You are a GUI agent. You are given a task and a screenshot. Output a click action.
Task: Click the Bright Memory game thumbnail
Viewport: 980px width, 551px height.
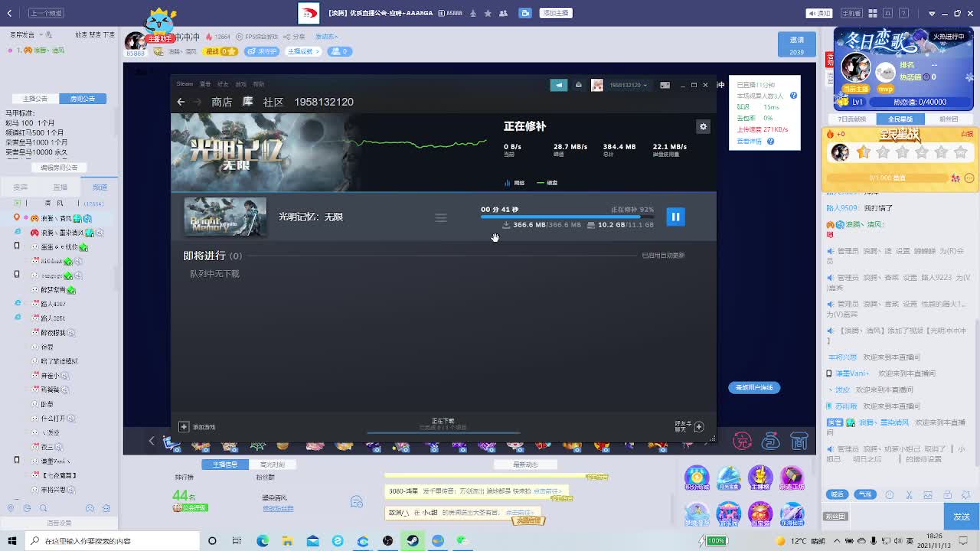pos(225,217)
